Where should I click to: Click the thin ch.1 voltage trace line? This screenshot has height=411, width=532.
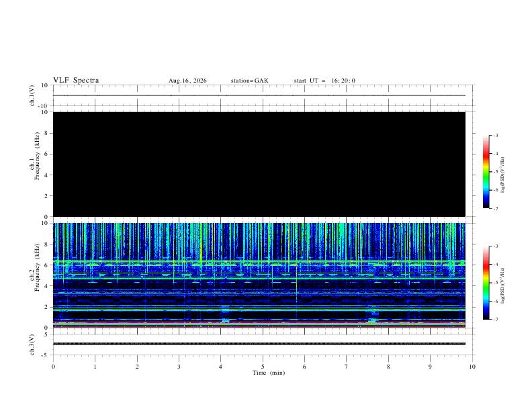[259, 95]
